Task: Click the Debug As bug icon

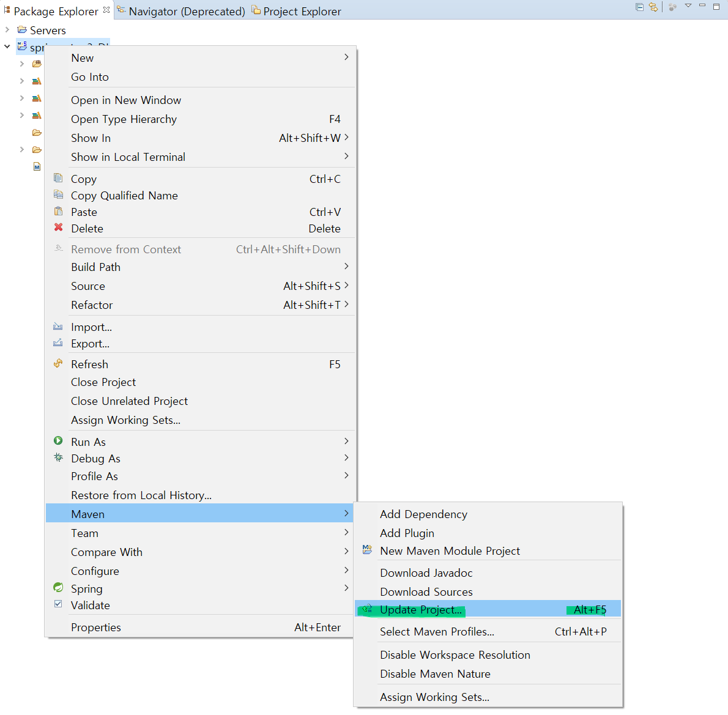Action: click(58, 458)
